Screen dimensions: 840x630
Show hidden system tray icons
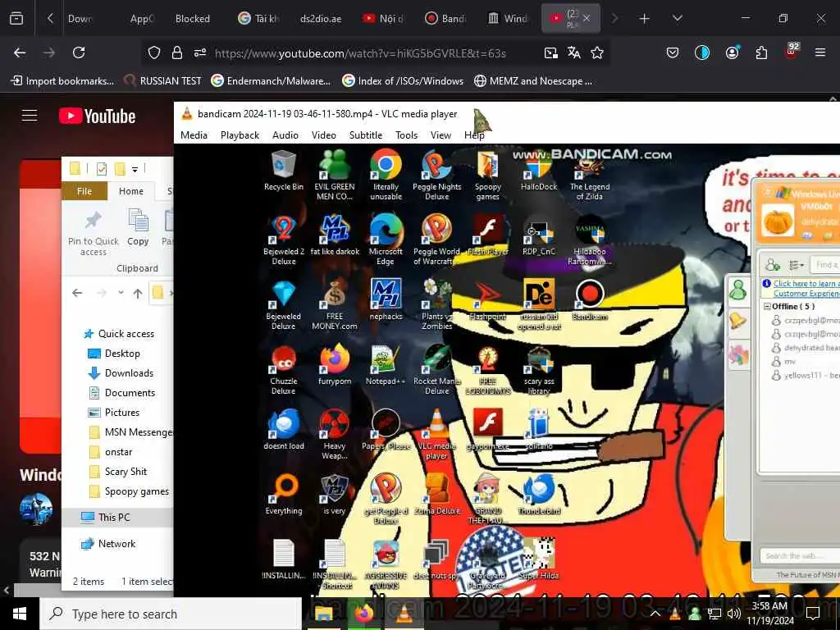tap(655, 614)
